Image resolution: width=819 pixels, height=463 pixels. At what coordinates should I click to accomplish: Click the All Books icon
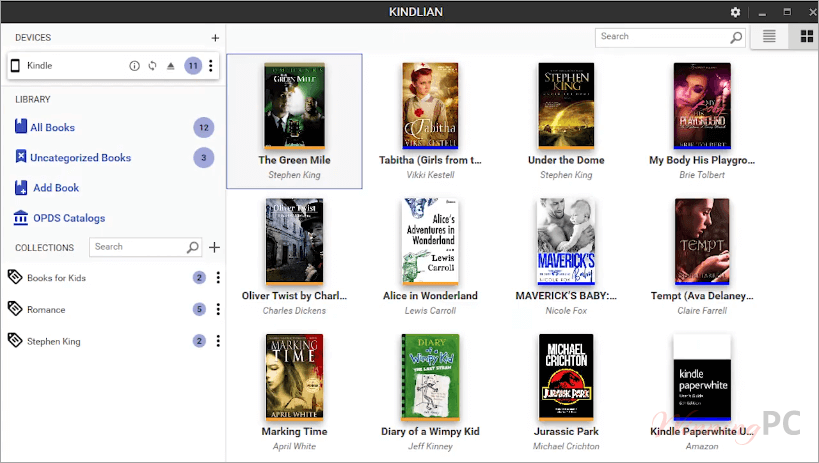21,126
